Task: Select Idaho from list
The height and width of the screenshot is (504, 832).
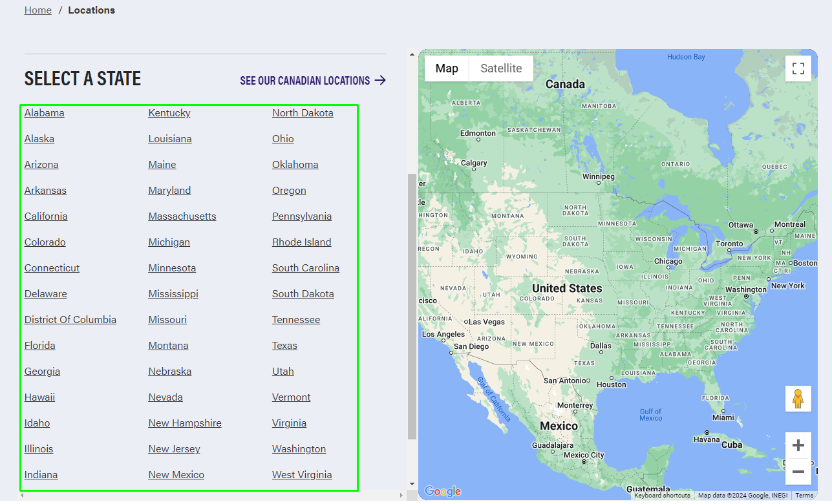Action: (37, 423)
